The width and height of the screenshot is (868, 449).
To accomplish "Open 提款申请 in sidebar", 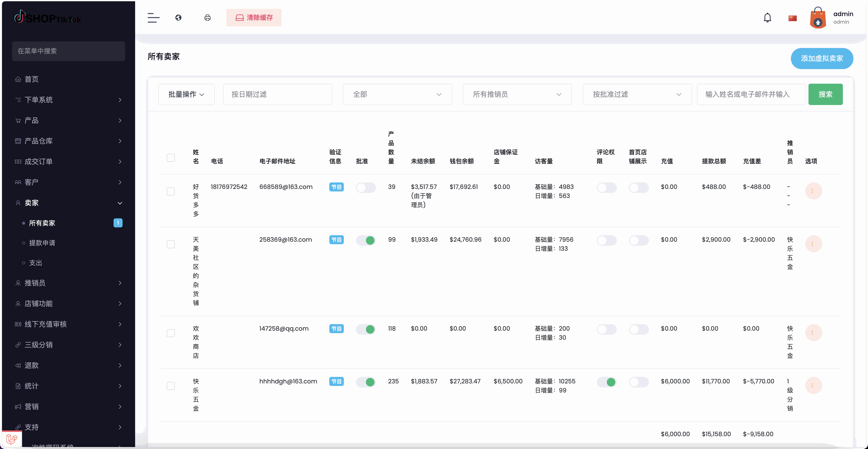I will click(x=42, y=243).
